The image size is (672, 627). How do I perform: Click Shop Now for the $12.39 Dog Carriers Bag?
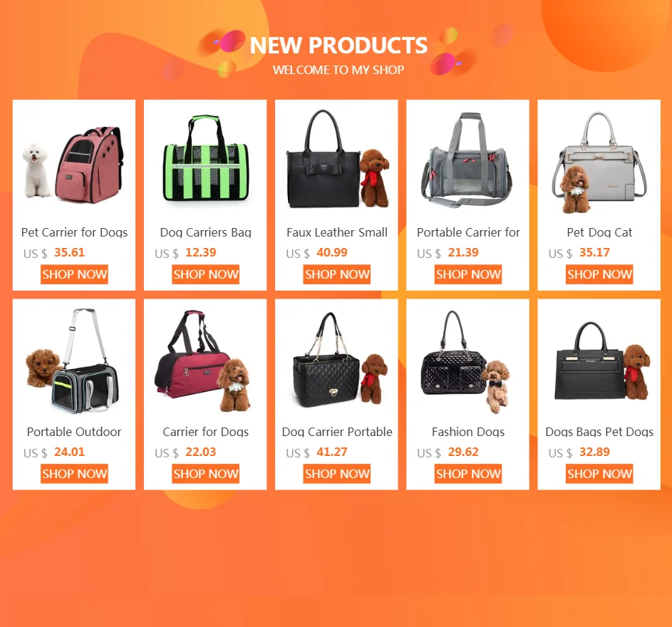pos(206,274)
